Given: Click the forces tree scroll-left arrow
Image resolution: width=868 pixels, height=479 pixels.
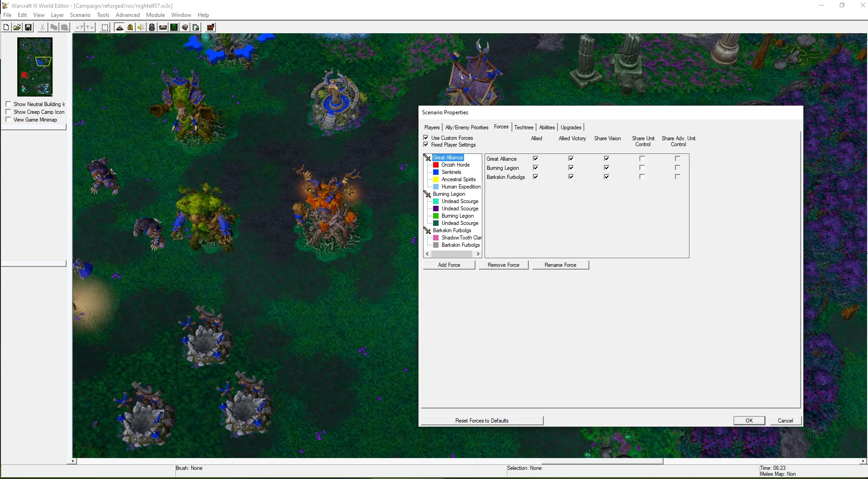Looking at the screenshot, I should [427, 254].
